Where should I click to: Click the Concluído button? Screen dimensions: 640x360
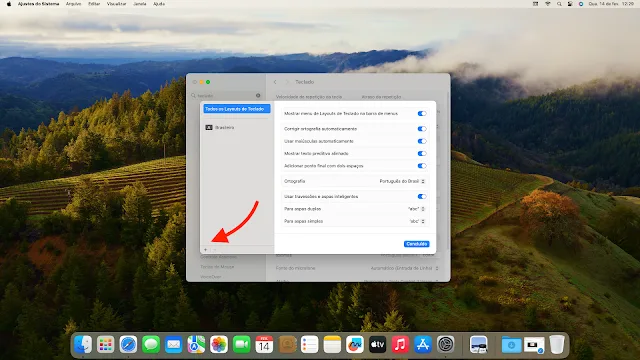(416, 244)
